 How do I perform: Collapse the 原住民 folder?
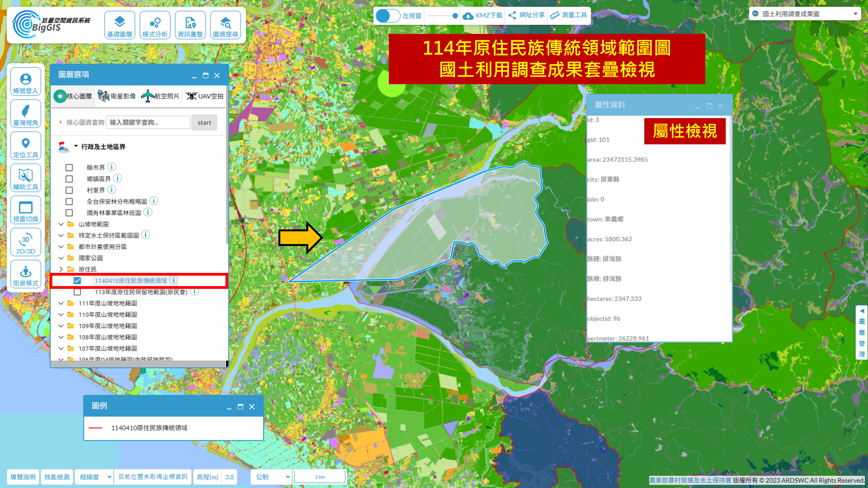tap(61, 269)
